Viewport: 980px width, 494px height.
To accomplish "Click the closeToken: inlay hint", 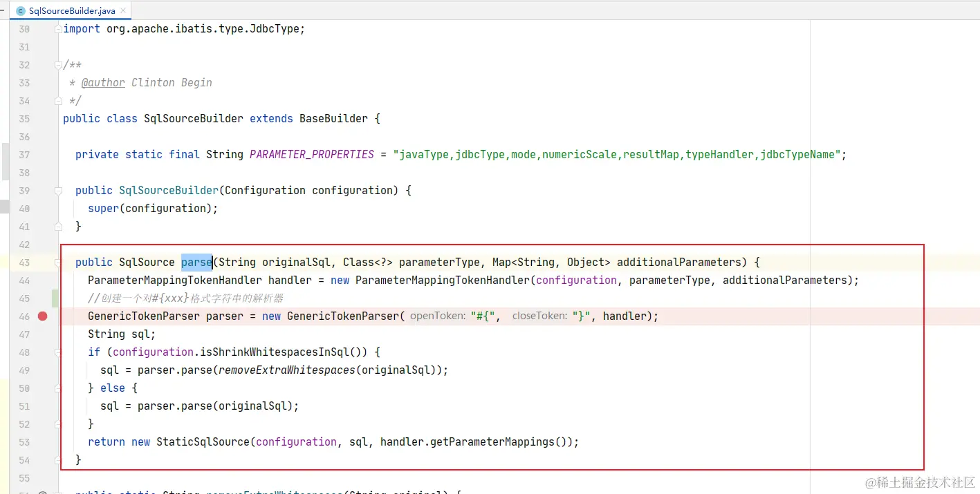I will (x=539, y=316).
